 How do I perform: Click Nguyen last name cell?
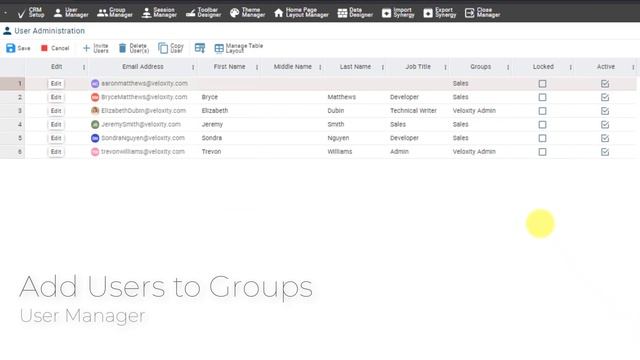pyautogui.click(x=338, y=138)
